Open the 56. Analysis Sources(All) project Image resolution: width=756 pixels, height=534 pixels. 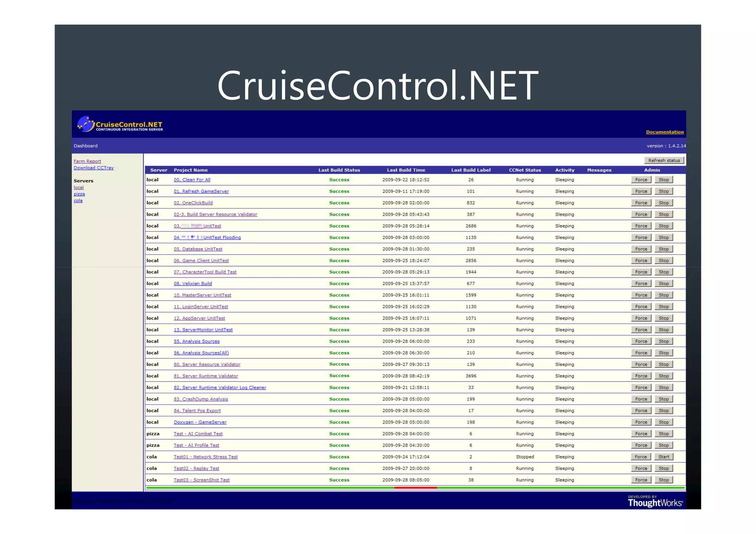[201, 353]
